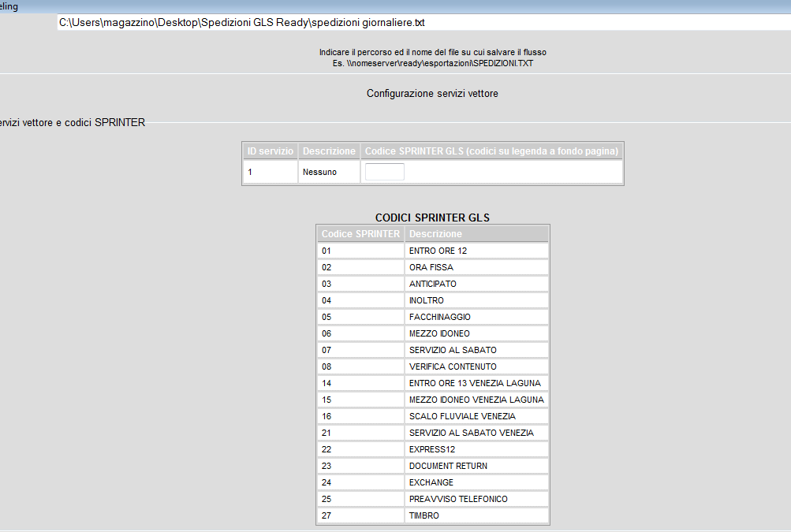
Task: Select the 'VERIFICA CONTENUTO' row
Action: (x=433, y=366)
